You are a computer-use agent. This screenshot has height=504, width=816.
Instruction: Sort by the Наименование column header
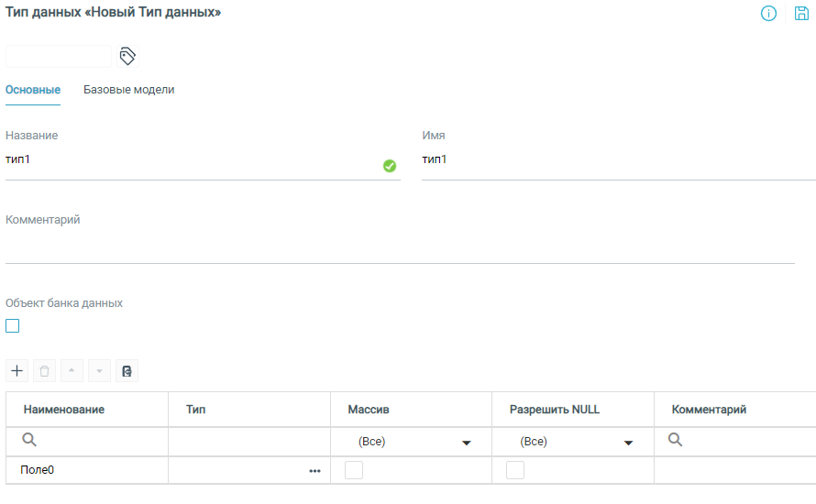coord(64,410)
